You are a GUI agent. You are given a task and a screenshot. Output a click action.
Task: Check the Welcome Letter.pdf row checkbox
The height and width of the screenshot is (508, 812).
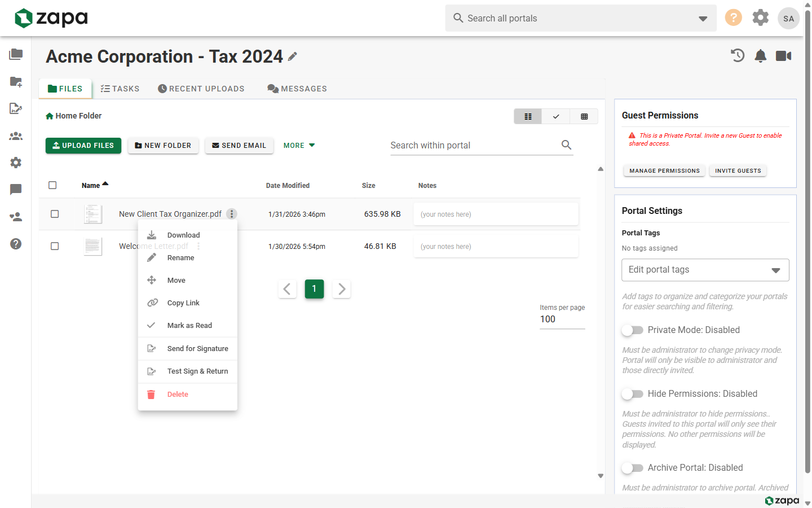tap(55, 246)
